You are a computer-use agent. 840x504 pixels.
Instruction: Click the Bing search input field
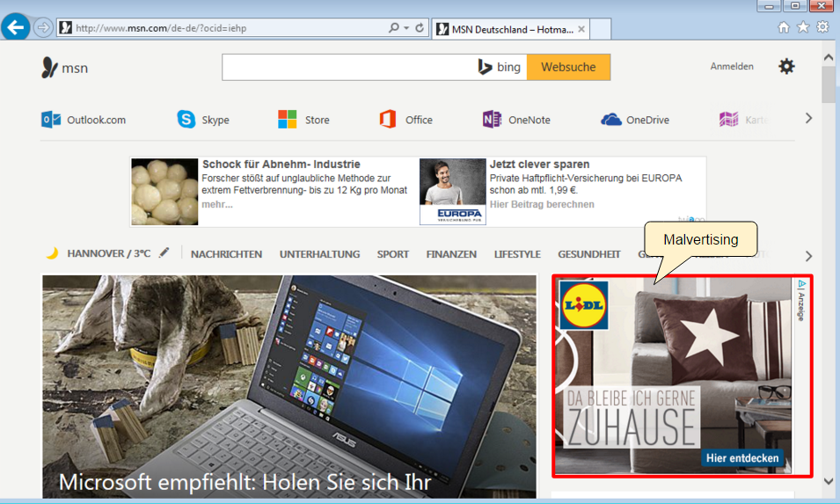point(347,68)
